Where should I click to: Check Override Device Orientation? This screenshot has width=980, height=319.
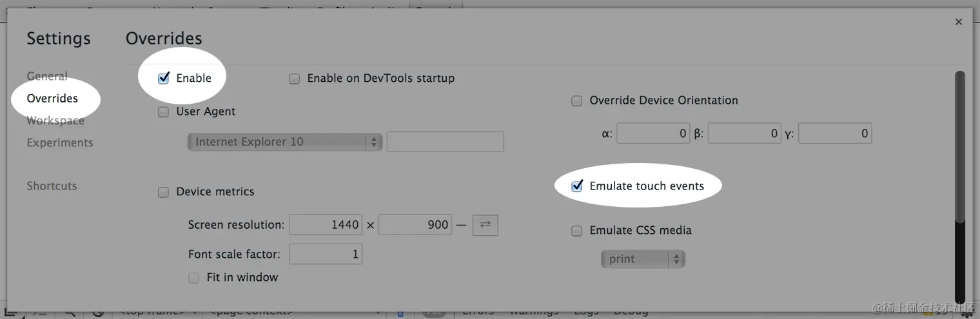pyautogui.click(x=577, y=101)
